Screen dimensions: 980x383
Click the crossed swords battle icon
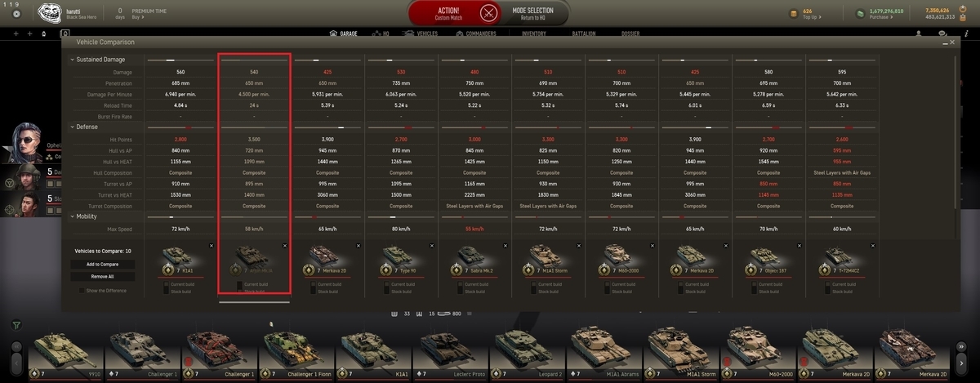pos(489,13)
